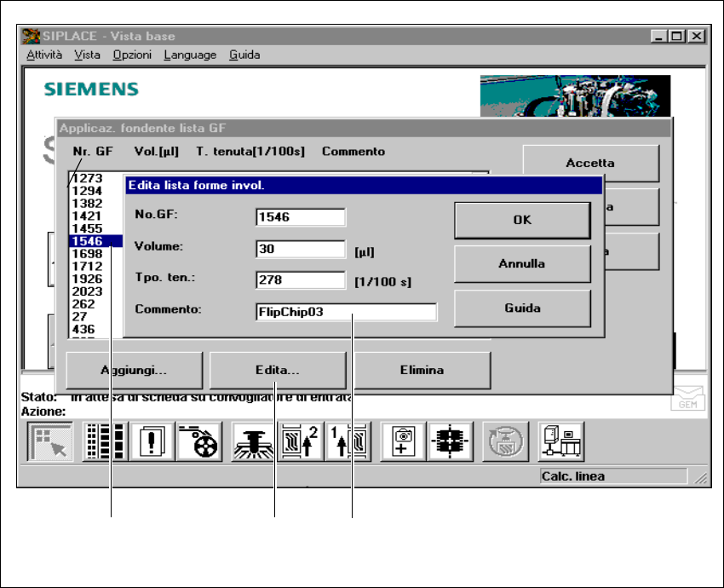Select entry 1698 in the GF list
The image size is (724, 588).
tap(87, 254)
